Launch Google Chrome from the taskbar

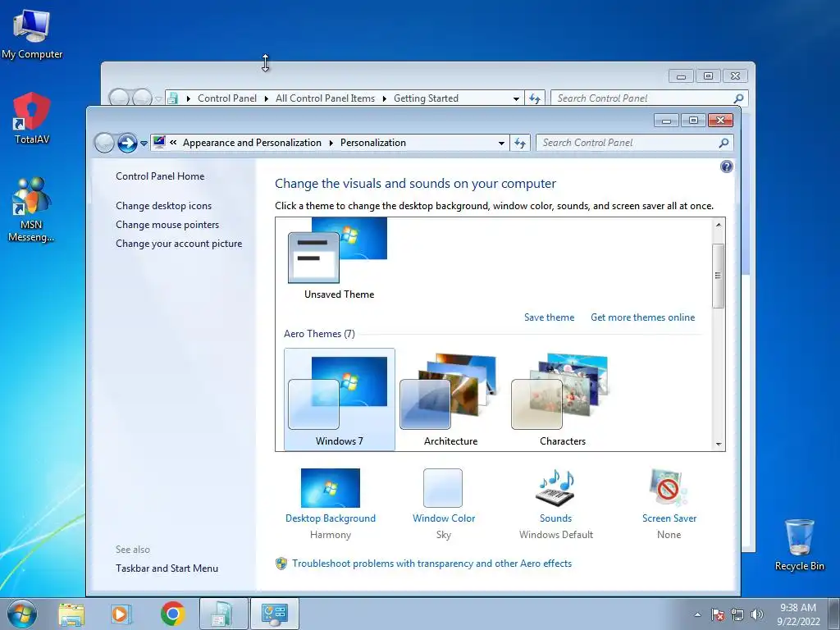[172, 614]
